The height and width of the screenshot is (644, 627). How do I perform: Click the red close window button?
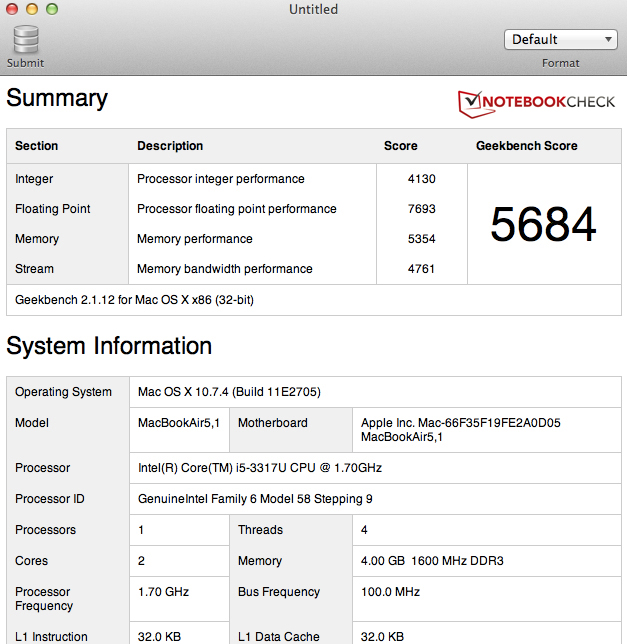point(12,9)
